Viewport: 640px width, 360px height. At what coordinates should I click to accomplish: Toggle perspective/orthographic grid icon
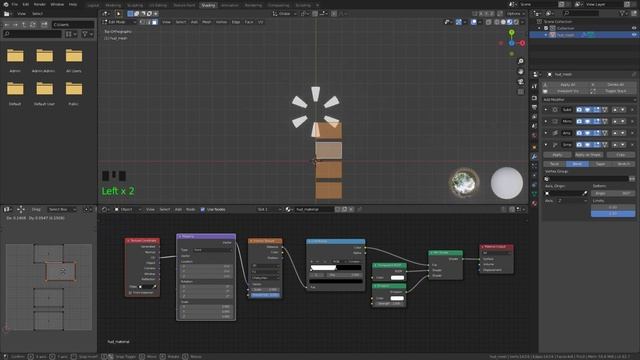[x=520, y=92]
